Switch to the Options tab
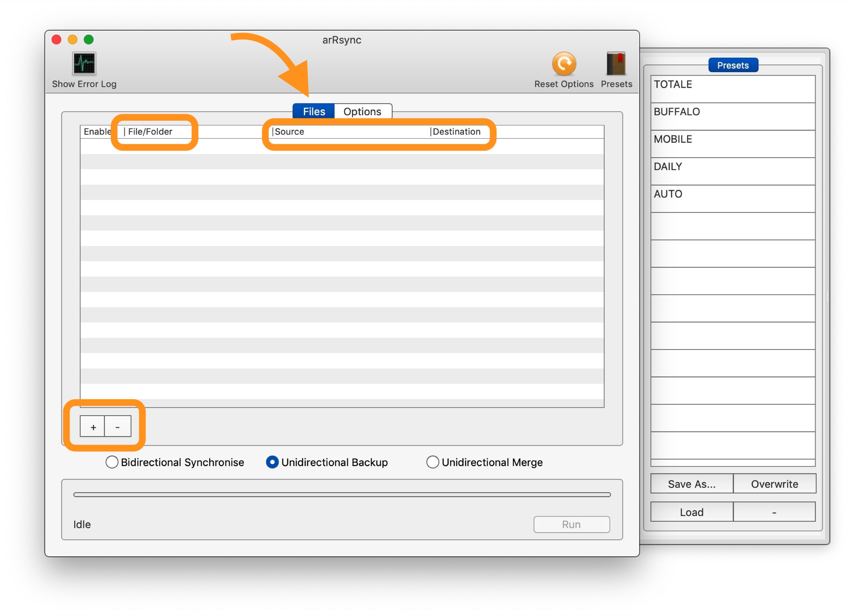This screenshot has width=848, height=616. pyautogui.click(x=362, y=111)
